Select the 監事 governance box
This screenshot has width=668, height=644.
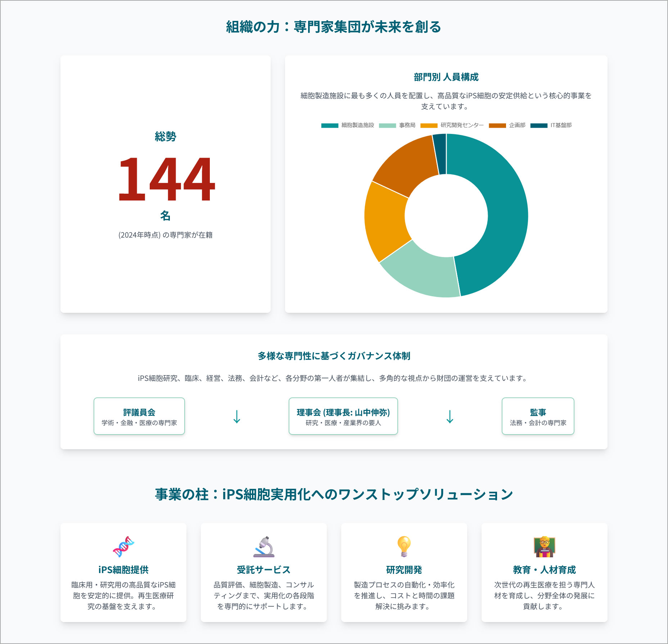(x=538, y=416)
